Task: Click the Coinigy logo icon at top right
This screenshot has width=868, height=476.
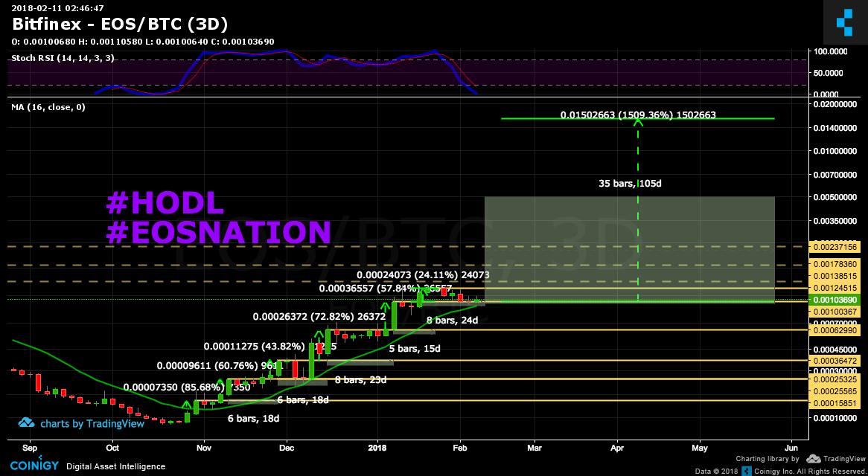Action: coord(846,22)
